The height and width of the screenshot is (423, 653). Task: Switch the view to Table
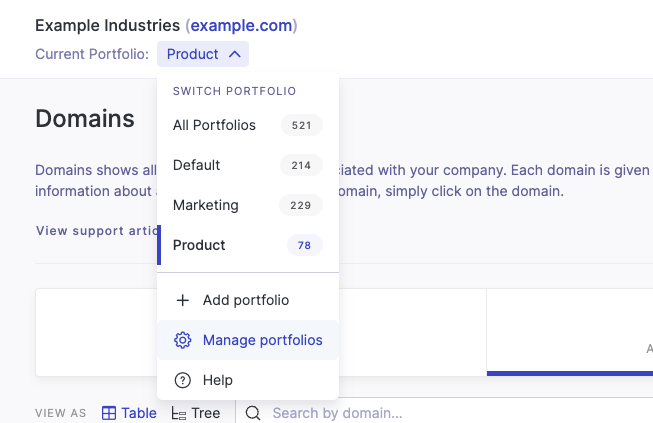coord(139,413)
